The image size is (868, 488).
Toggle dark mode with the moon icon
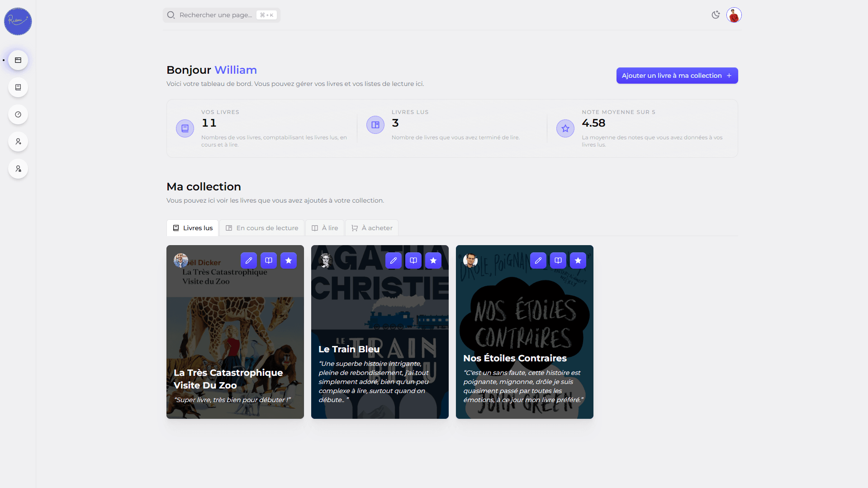tap(716, 15)
